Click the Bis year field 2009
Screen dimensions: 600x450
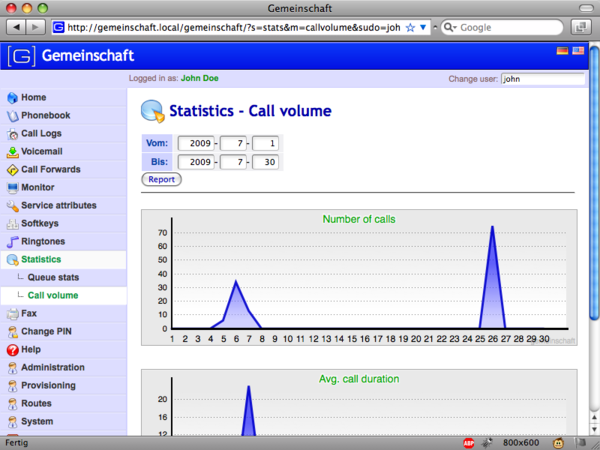196,162
